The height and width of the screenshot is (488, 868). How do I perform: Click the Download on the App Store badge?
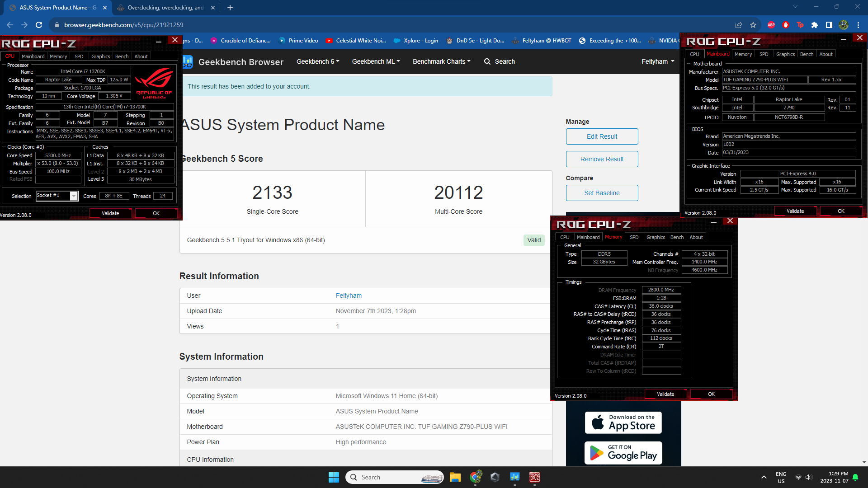pyautogui.click(x=623, y=422)
